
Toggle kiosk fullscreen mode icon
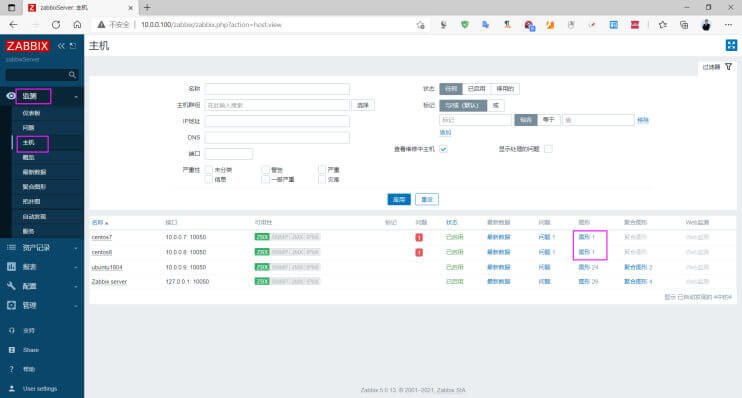[x=731, y=45]
